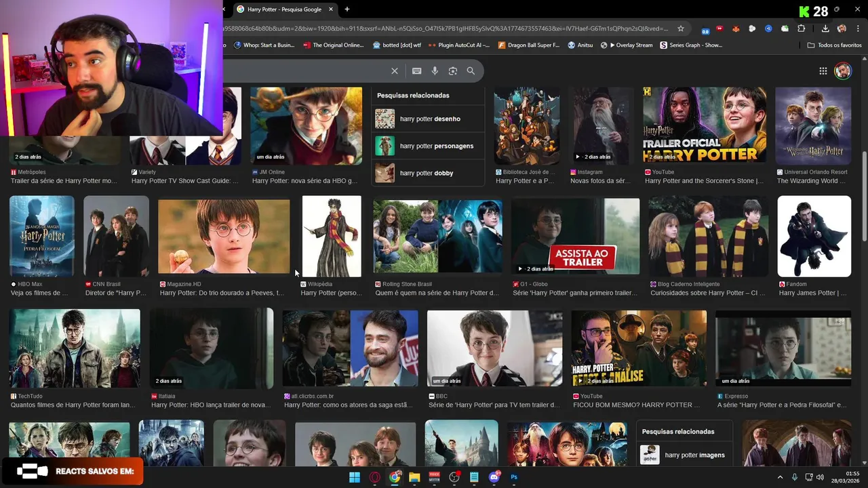The height and width of the screenshot is (488, 868).
Task: Open Google account avatar on the page
Action: [843, 71]
